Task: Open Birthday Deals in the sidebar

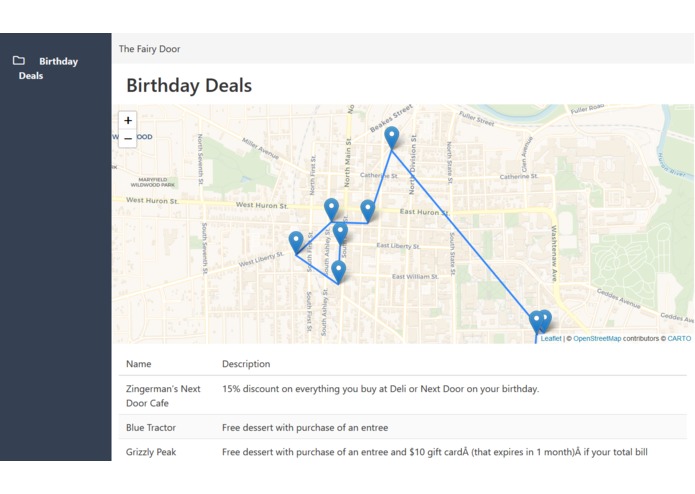Action: 46,68
